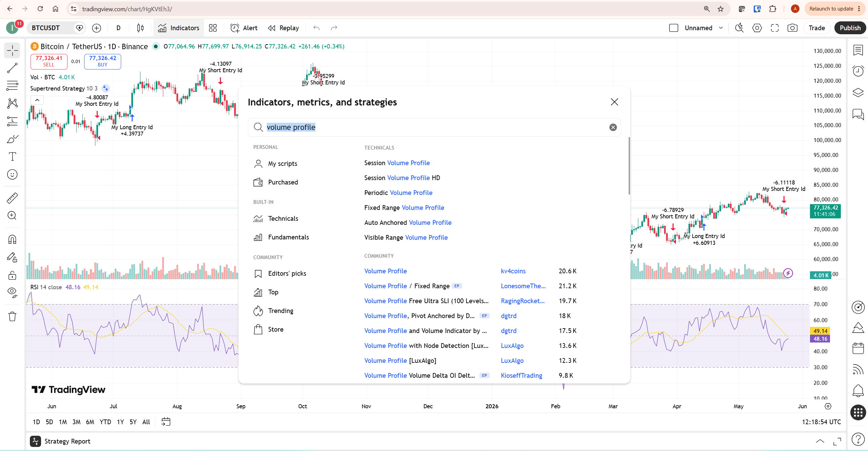Close the Indicators dialog
Image resolution: width=868 pixels, height=451 pixels.
tap(614, 102)
